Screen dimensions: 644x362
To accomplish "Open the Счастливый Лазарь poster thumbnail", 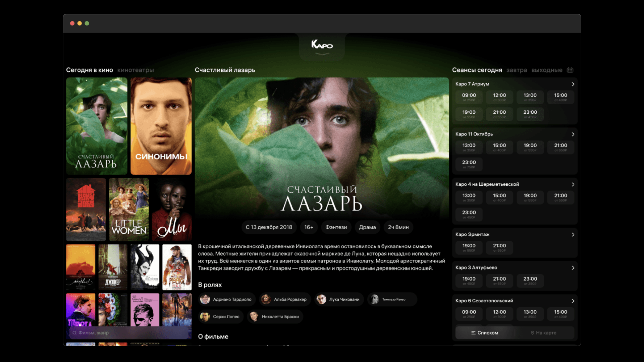I will pos(97,126).
